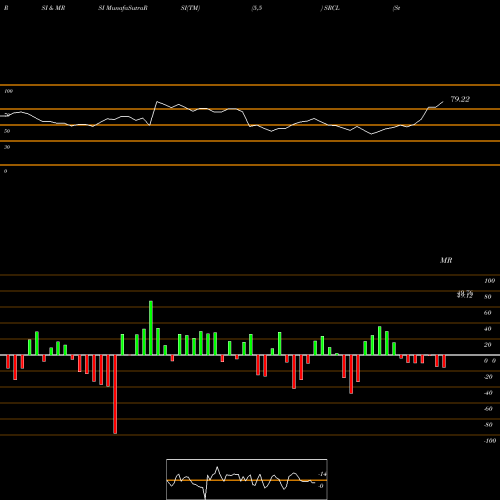Click the MR label above the histogram
The image size is (500, 500).
pyautogui.click(x=446, y=260)
